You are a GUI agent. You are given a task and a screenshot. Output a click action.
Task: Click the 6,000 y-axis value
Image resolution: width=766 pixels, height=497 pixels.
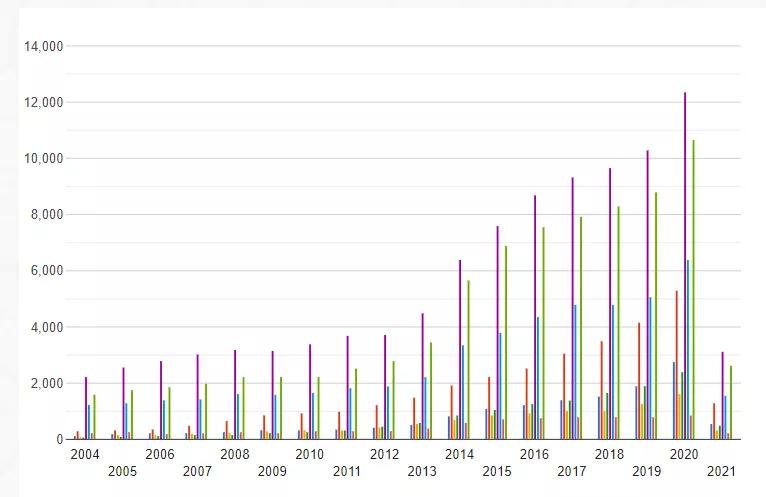[47, 271]
